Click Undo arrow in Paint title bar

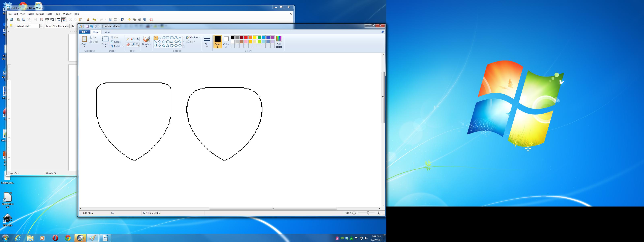[x=92, y=26]
